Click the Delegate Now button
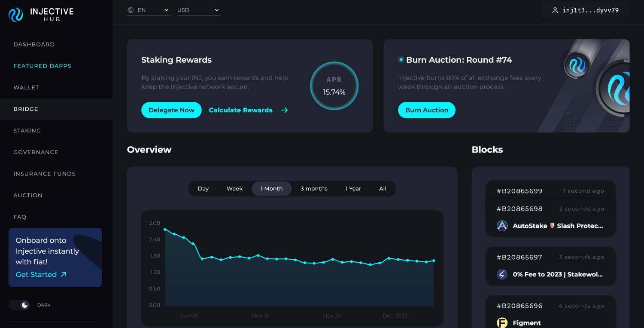The height and width of the screenshot is (328, 644). (x=171, y=110)
